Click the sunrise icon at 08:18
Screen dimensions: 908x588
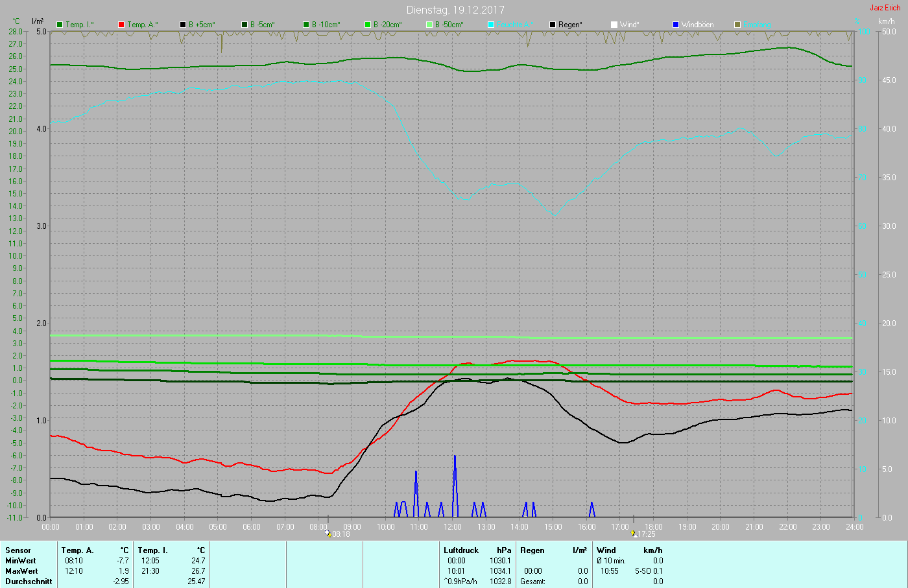(x=328, y=534)
